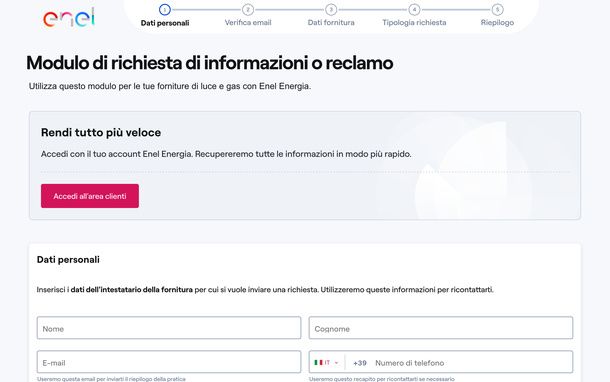Screen dimensions: 610x382
Task: Select step 1 circle Dati personali
Action: coord(165,9)
